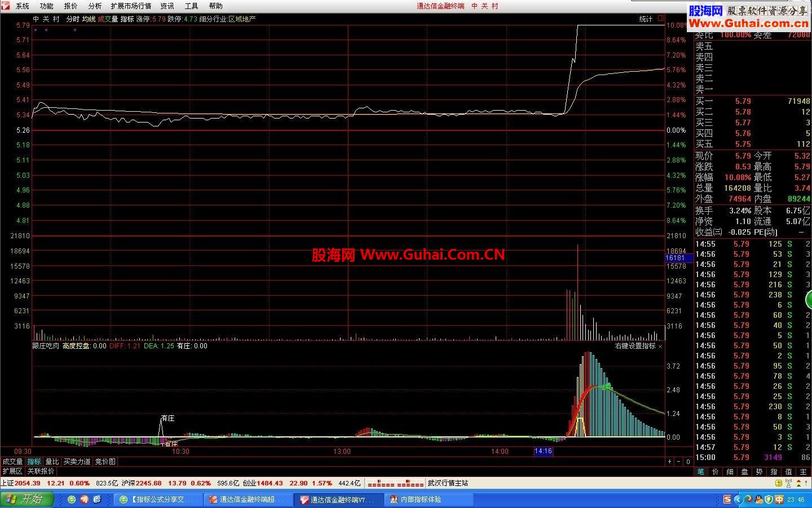Image resolution: width=812 pixels, height=508 pixels.
Task: Click the 15:00 trade row with 3149
Action: click(752, 457)
